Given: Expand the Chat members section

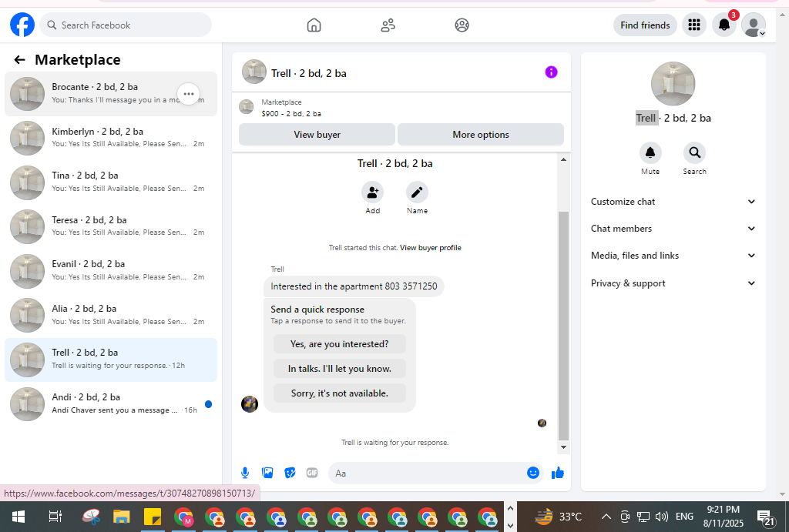Looking at the screenshot, I should click(x=673, y=229).
